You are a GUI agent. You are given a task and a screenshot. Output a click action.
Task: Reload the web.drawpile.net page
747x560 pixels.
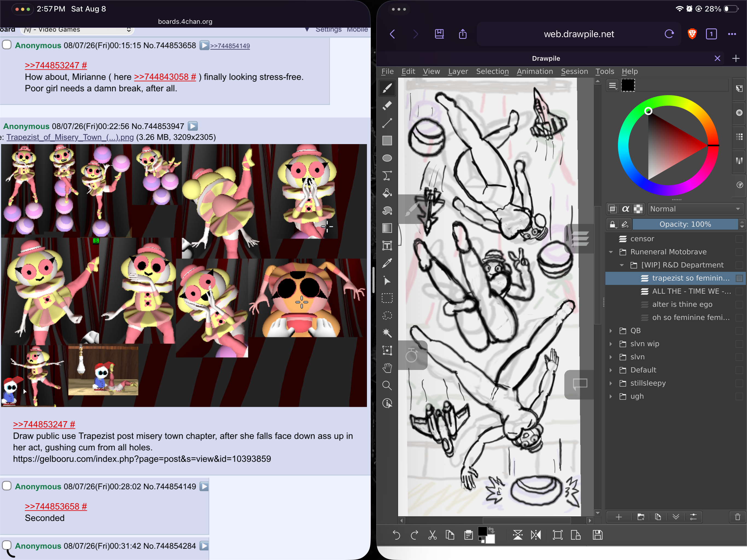tap(669, 34)
